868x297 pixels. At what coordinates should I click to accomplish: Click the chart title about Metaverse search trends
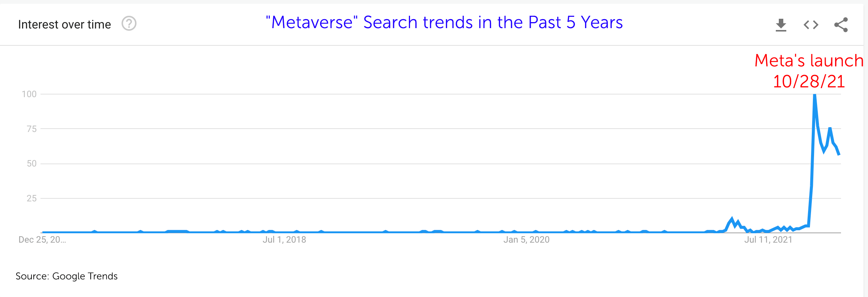(x=444, y=22)
